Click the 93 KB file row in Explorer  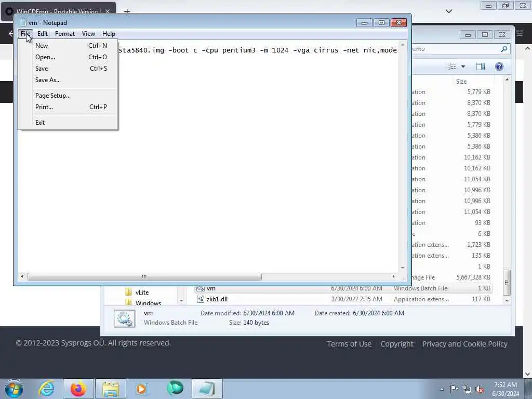(x=451, y=223)
